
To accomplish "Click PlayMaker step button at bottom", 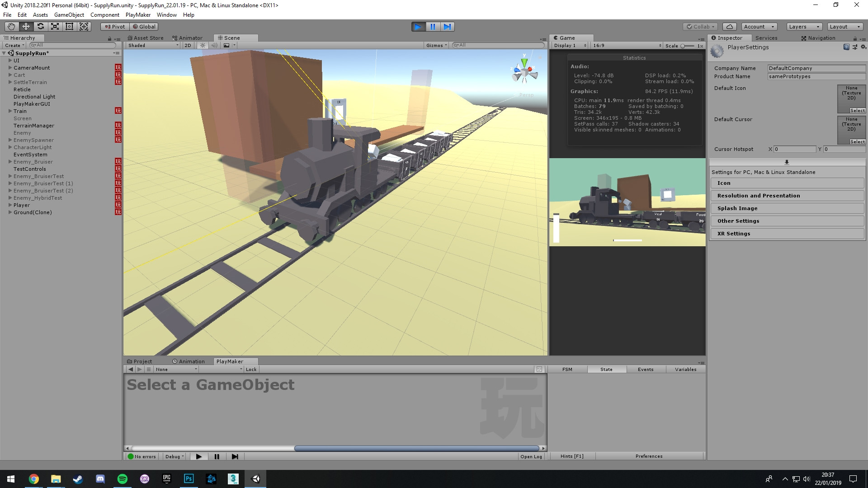I will pyautogui.click(x=235, y=456).
